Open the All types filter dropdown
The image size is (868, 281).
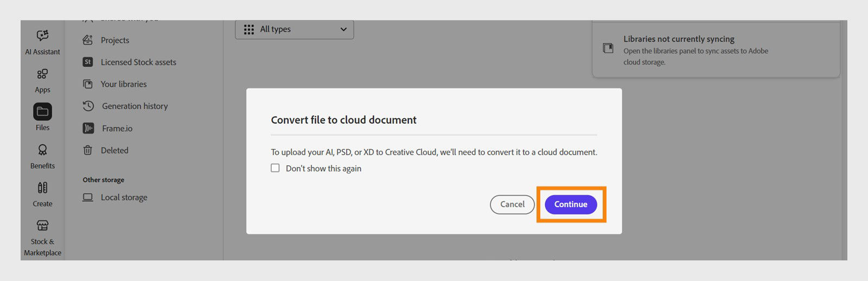pos(295,29)
